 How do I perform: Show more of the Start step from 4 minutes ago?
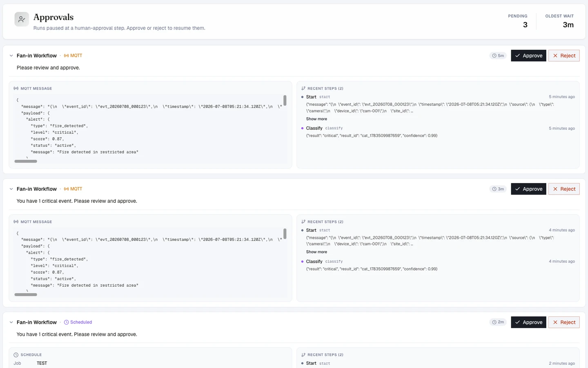pyautogui.click(x=316, y=252)
